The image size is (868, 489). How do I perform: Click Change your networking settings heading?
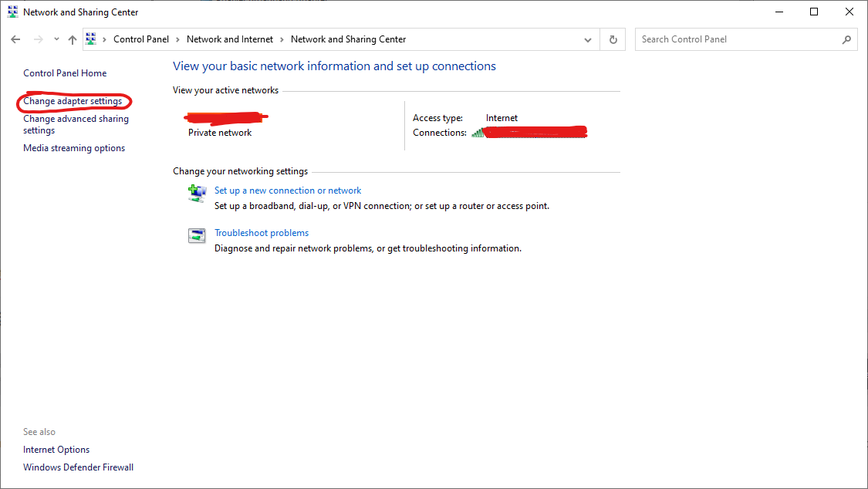[240, 171]
